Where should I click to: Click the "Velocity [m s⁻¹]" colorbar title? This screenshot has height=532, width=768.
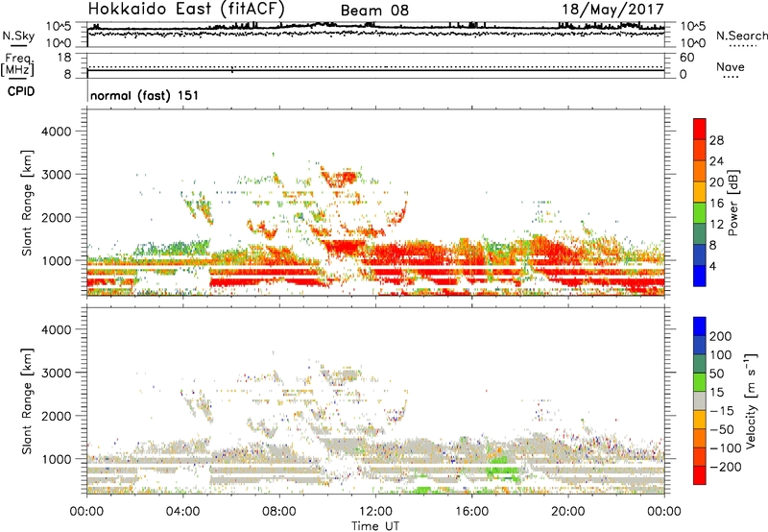click(x=751, y=400)
